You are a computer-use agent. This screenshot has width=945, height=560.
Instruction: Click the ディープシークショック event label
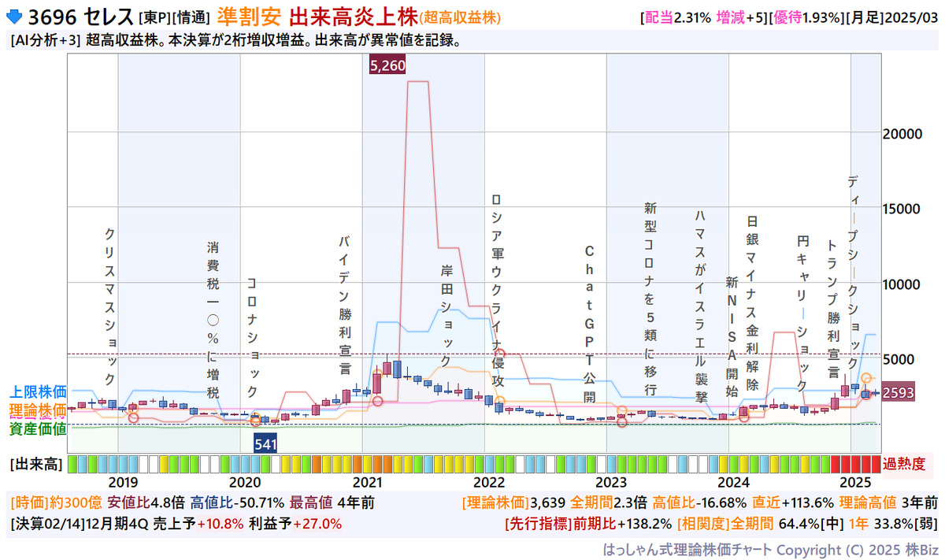[x=854, y=272]
